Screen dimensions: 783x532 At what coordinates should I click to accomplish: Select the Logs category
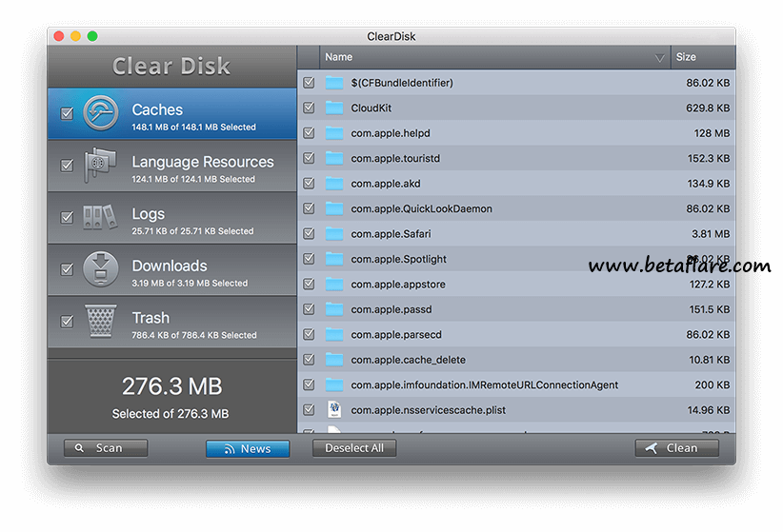(x=191, y=218)
